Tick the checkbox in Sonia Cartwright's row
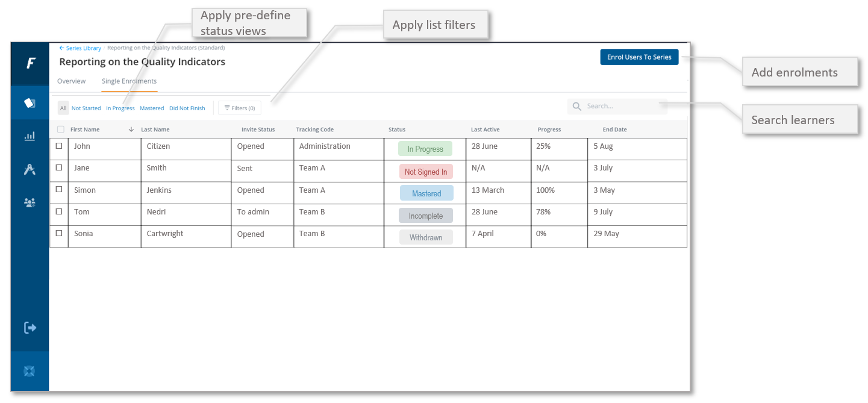Image resolution: width=868 pixels, height=403 pixels. pyautogui.click(x=59, y=233)
